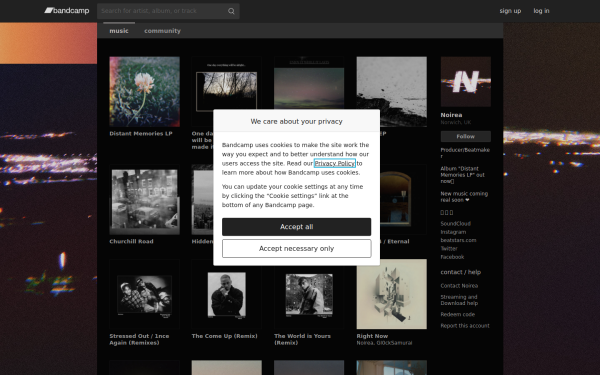
Task: Open the SoundCloud link
Action: coord(455,223)
